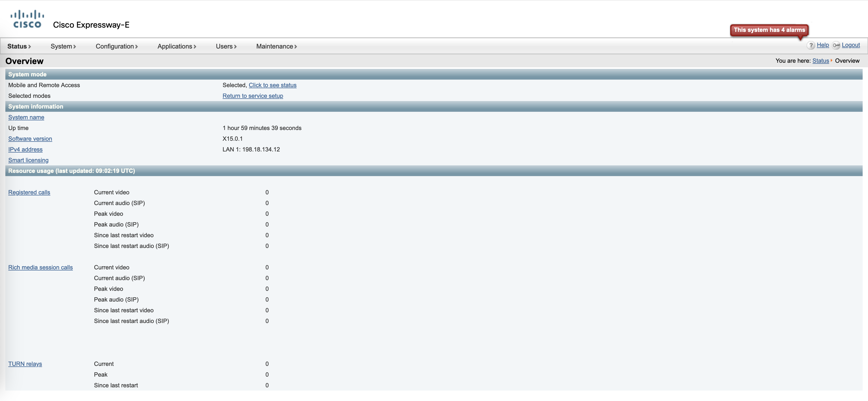Screen dimensions: 868x401
Task: Click the Logout key icon
Action: pos(836,46)
